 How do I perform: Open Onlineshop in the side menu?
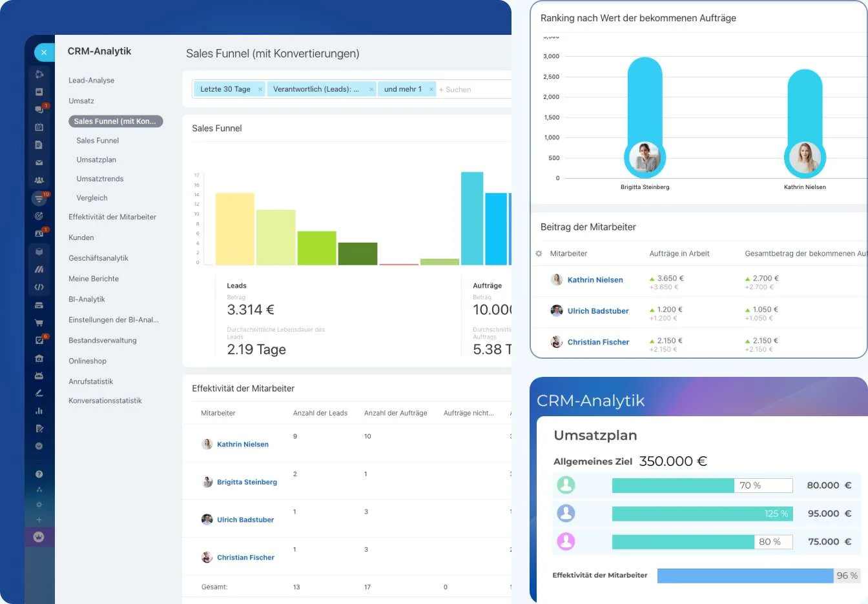pyautogui.click(x=88, y=361)
